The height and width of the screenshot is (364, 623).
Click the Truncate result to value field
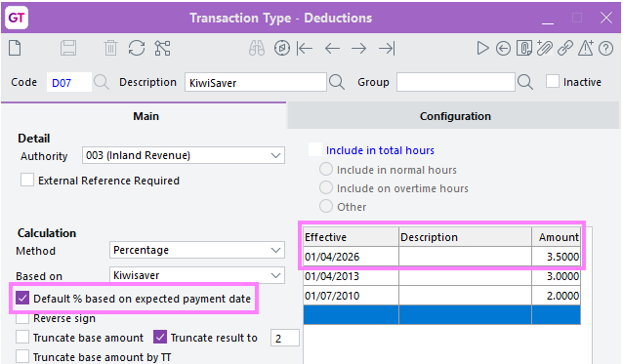(x=284, y=338)
